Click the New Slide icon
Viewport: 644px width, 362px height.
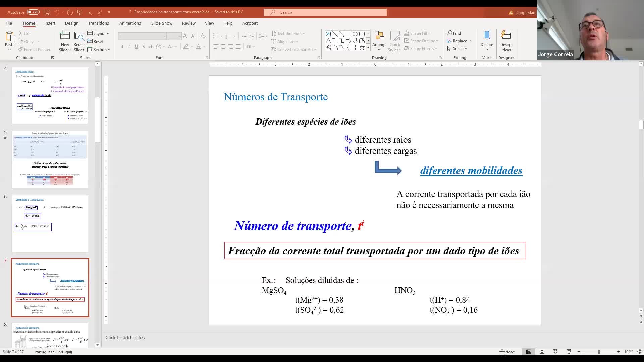65,36
